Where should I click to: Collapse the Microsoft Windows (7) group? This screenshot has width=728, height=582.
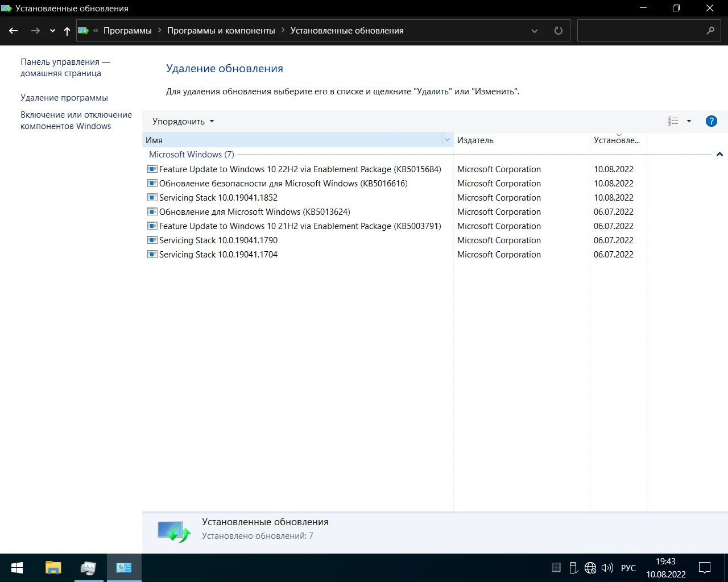tap(719, 154)
